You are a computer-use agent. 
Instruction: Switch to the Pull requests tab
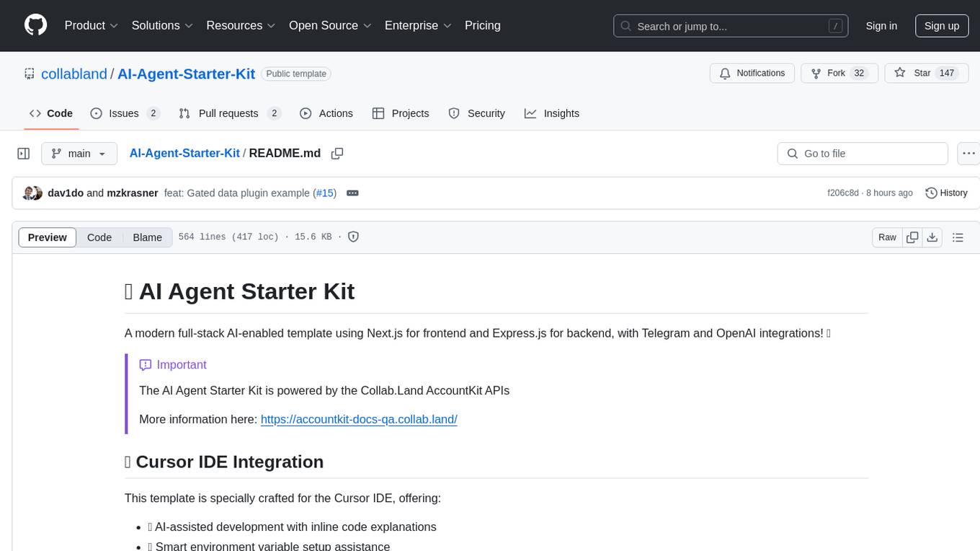click(229, 113)
